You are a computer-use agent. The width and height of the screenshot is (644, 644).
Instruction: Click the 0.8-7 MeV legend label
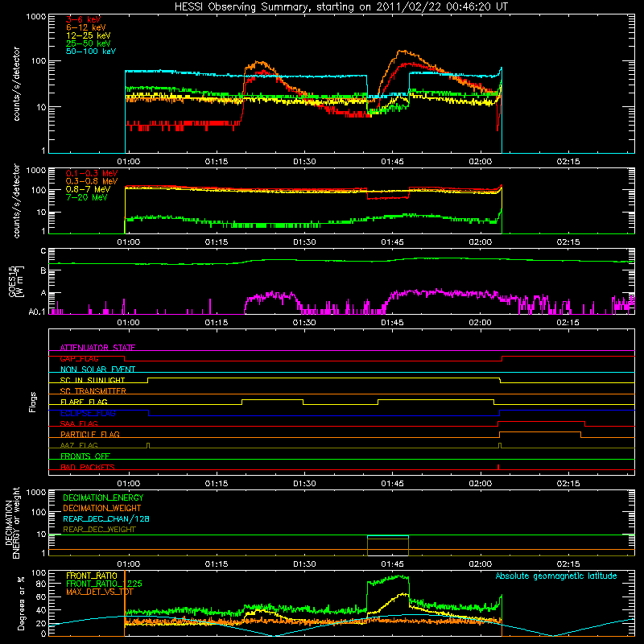click(88, 189)
